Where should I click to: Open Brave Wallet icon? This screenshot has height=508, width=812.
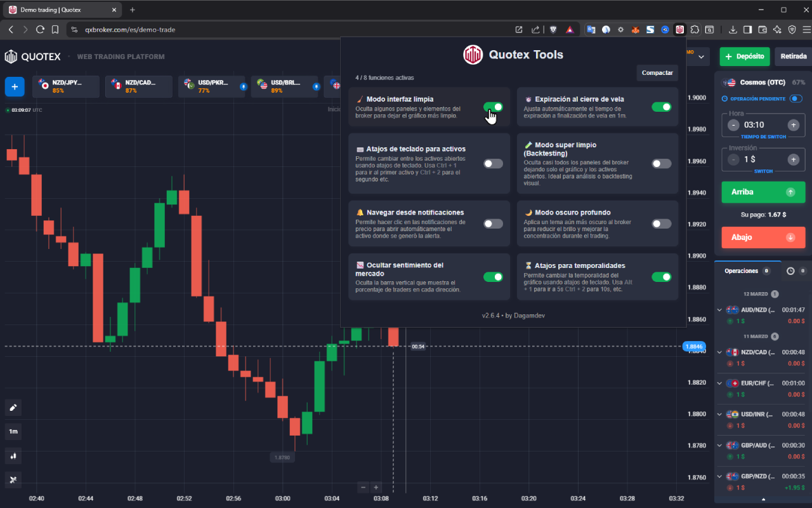click(762, 29)
